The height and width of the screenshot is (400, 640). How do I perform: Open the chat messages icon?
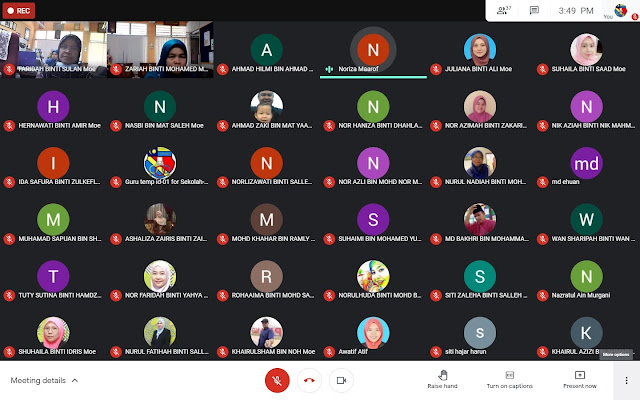(x=534, y=11)
